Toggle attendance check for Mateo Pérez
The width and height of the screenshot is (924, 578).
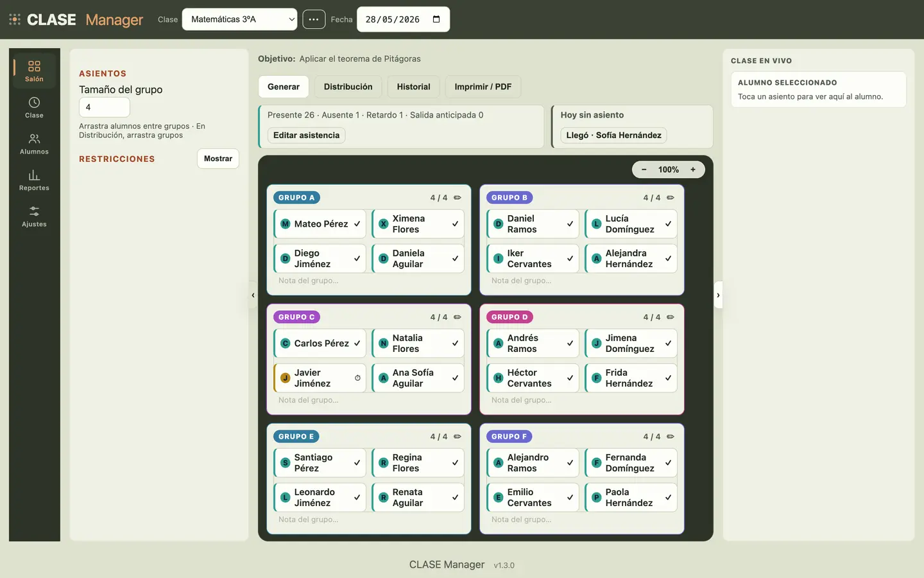(357, 224)
